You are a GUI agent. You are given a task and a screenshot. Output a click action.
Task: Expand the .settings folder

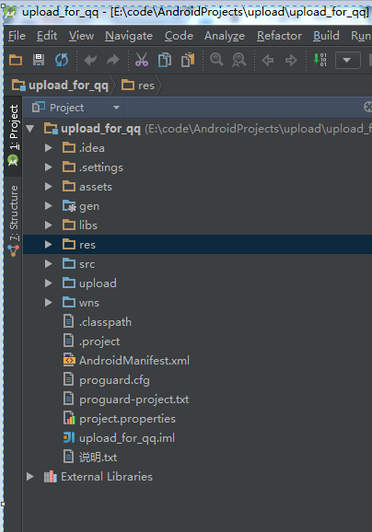click(x=49, y=167)
